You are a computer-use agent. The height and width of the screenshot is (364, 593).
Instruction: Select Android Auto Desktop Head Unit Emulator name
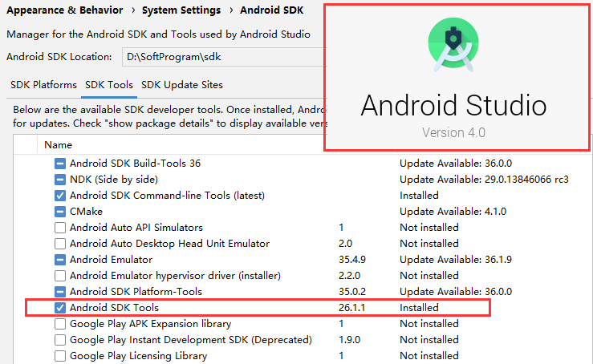(170, 244)
